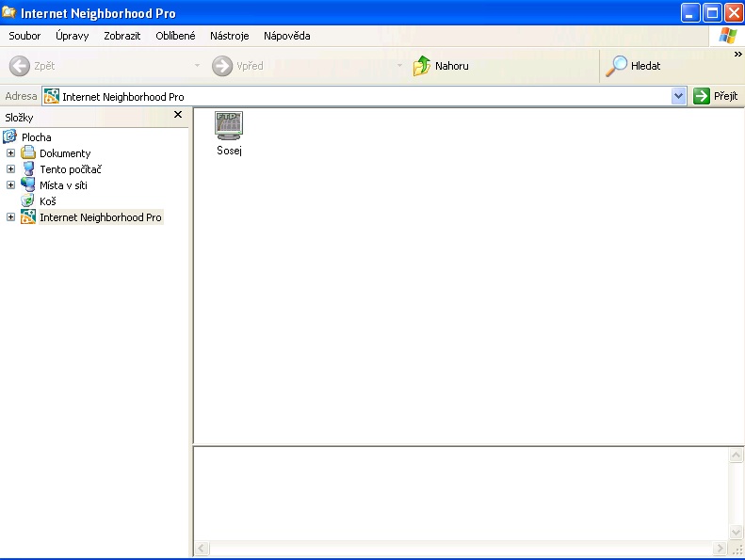Select the Tento počítač computer icon
The image size is (745, 560).
pyautogui.click(x=28, y=169)
